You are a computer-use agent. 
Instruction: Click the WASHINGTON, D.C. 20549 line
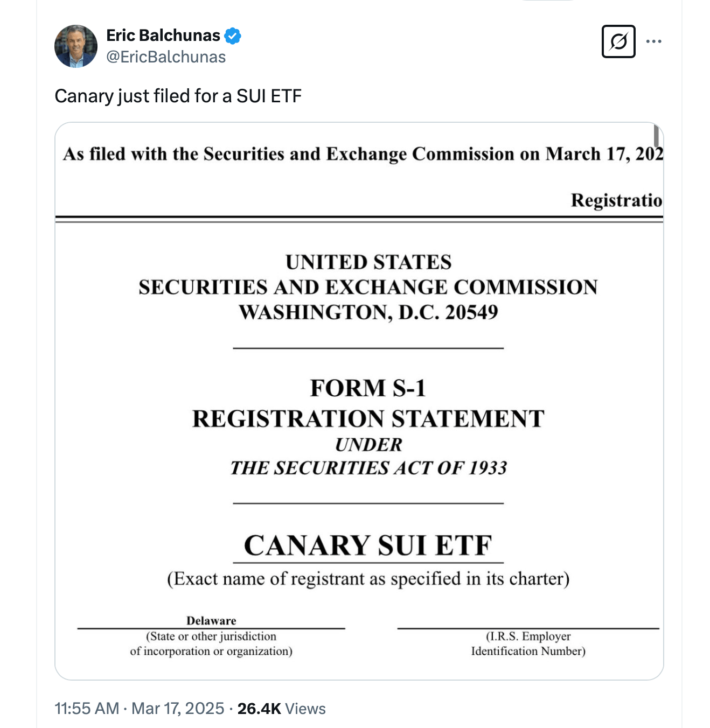[x=368, y=312]
